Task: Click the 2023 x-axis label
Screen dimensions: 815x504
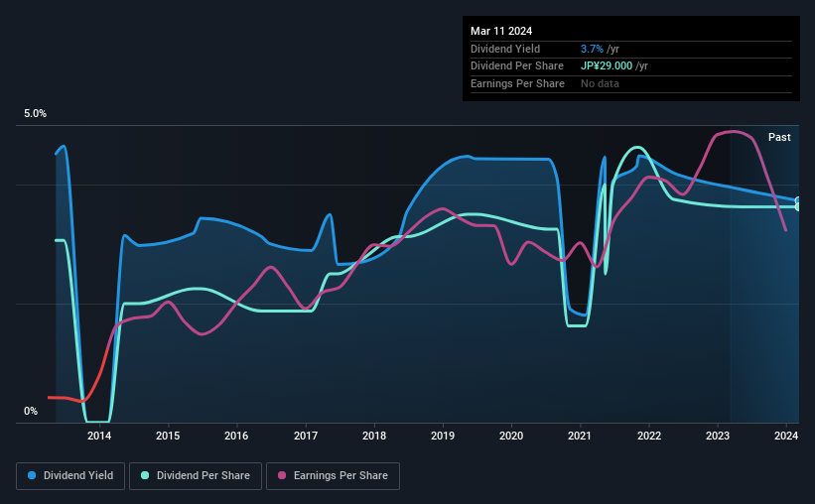Action: point(718,436)
